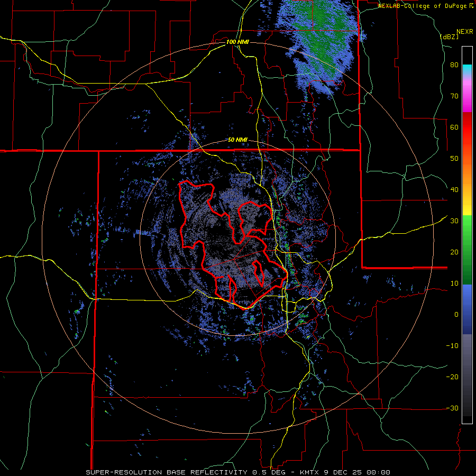Image resolution: width=476 pixels, height=476 pixels.
Task: Select the -10 tick label on scale
Action: [452, 346]
